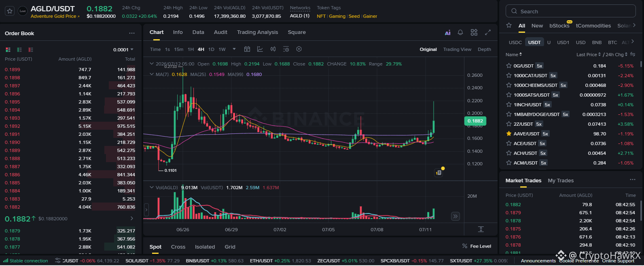Sort pair list by Name
This screenshot has height=266, width=644.
[x=513, y=55]
